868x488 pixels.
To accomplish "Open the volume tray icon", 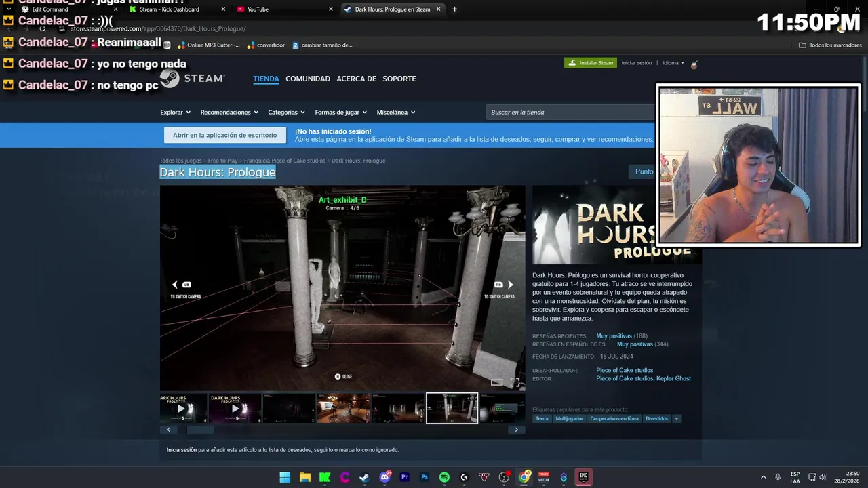I will click(823, 477).
